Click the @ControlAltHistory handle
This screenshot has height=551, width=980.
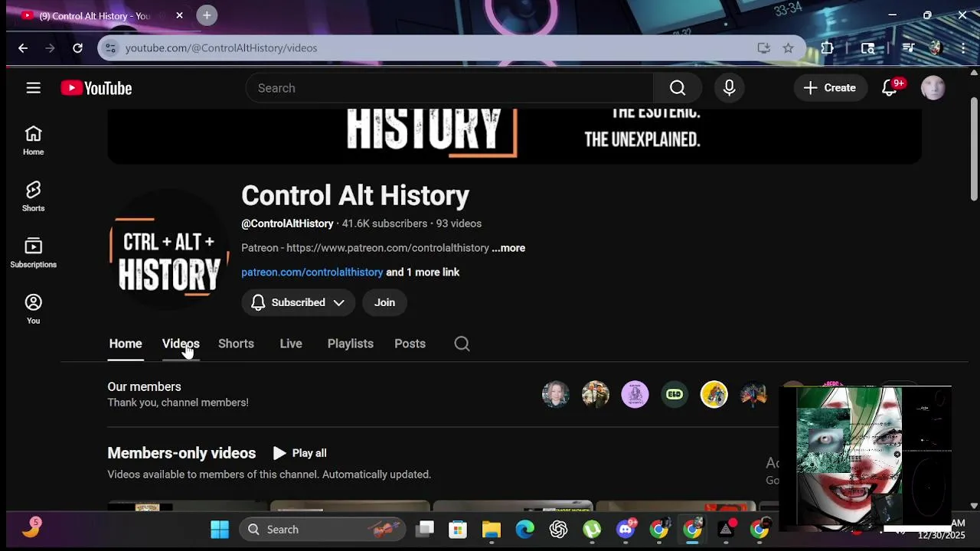287,223
